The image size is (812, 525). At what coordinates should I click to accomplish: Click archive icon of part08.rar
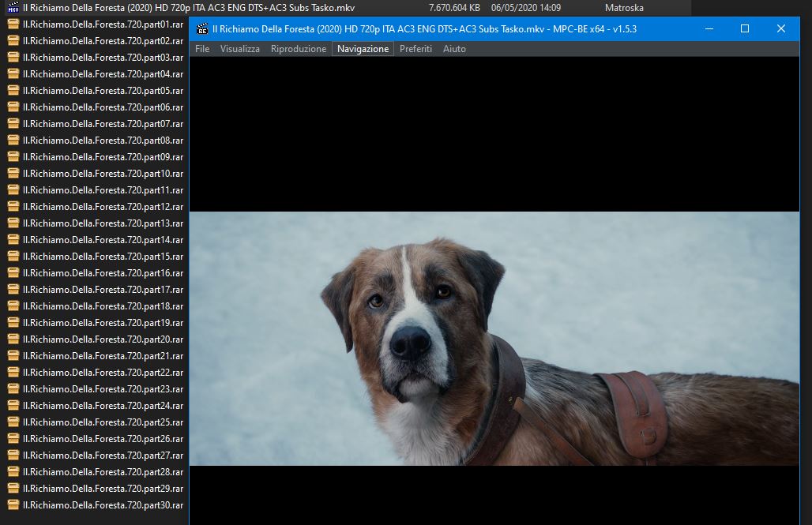(13, 141)
